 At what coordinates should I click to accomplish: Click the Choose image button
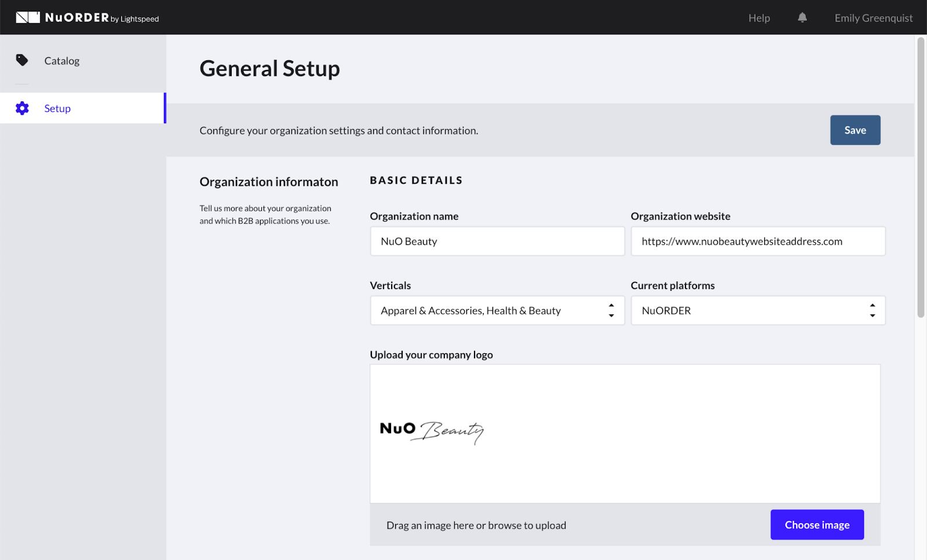coord(817,525)
